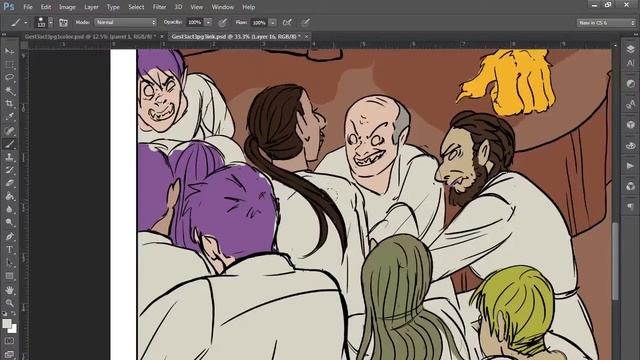This screenshot has width=640, height=360.
Task: Toggle the Brush panel button
Action: 63,22
